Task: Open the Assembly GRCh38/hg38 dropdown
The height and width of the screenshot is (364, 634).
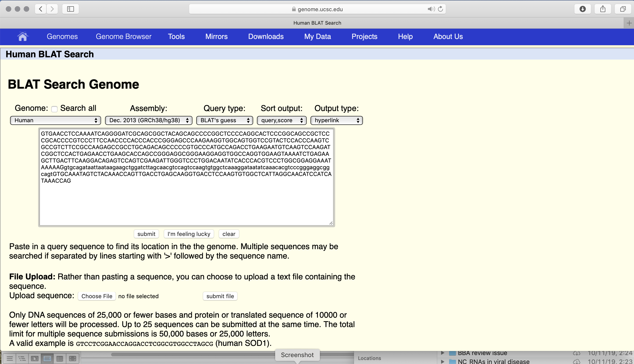Action: tap(149, 120)
